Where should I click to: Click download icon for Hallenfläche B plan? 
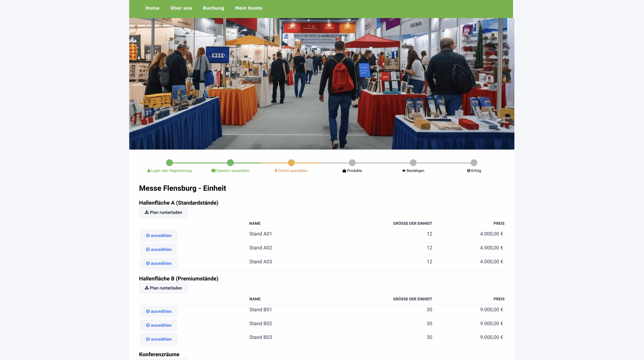(146, 288)
